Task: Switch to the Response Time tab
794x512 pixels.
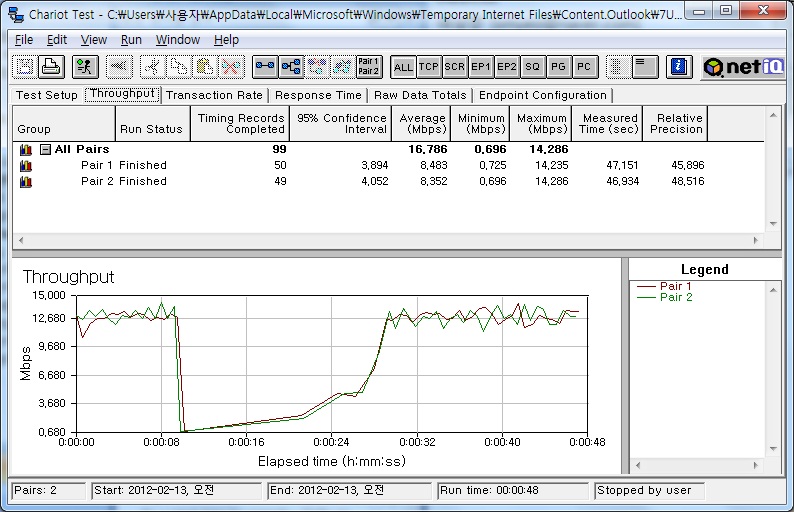Action: coord(319,95)
